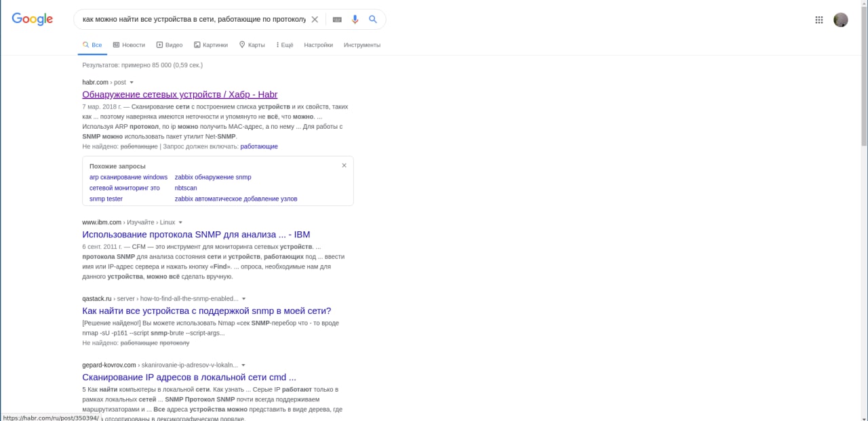This screenshot has height=421, width=868.
Task: Switch to the Новости tab
Action: tap(129, 45)
